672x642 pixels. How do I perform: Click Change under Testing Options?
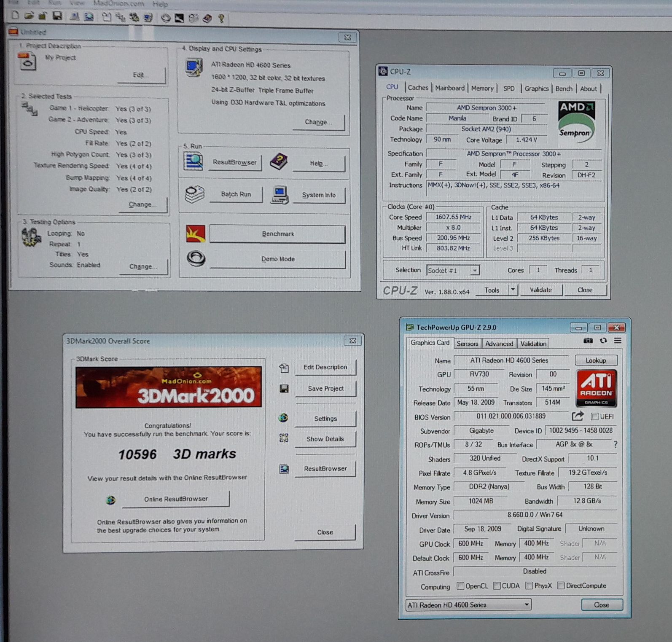[143, 266]
